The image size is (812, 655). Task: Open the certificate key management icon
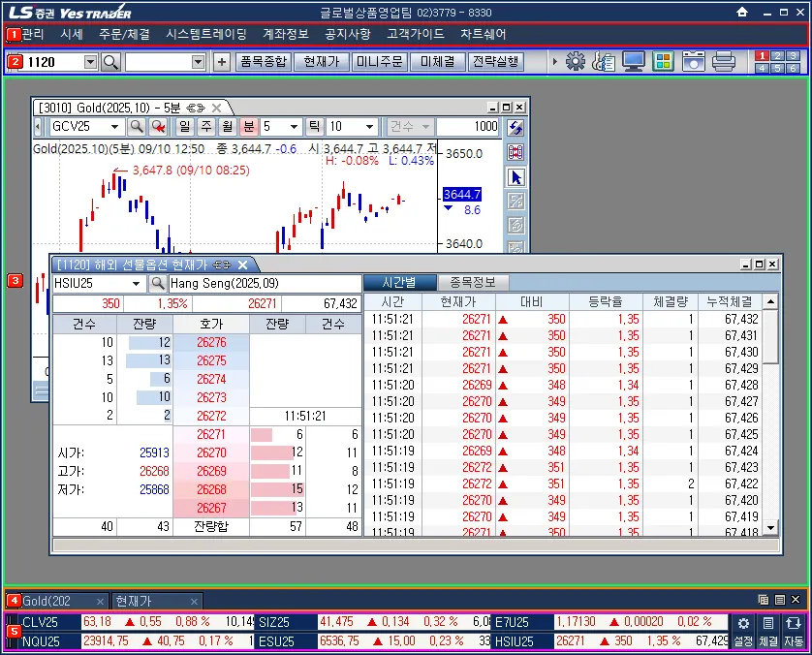[604, 62]
